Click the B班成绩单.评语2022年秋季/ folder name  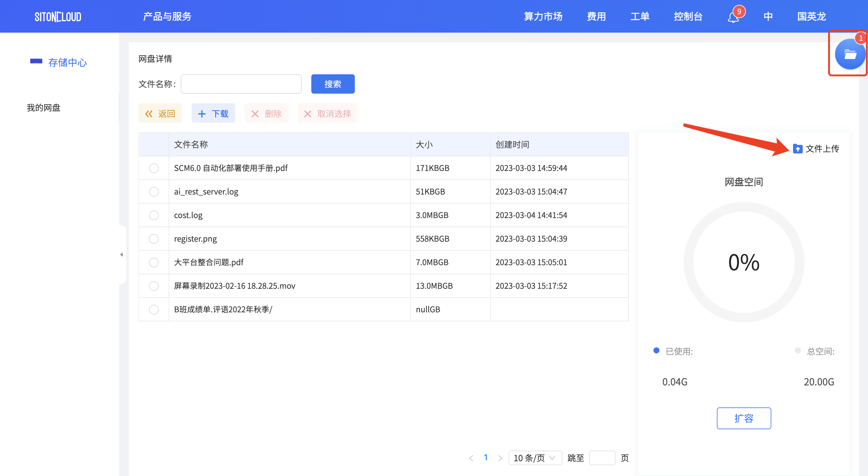click(223, 309)
